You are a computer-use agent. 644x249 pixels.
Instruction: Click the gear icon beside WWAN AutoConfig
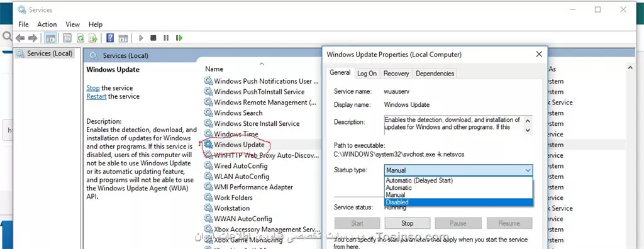tap(209, 219)
